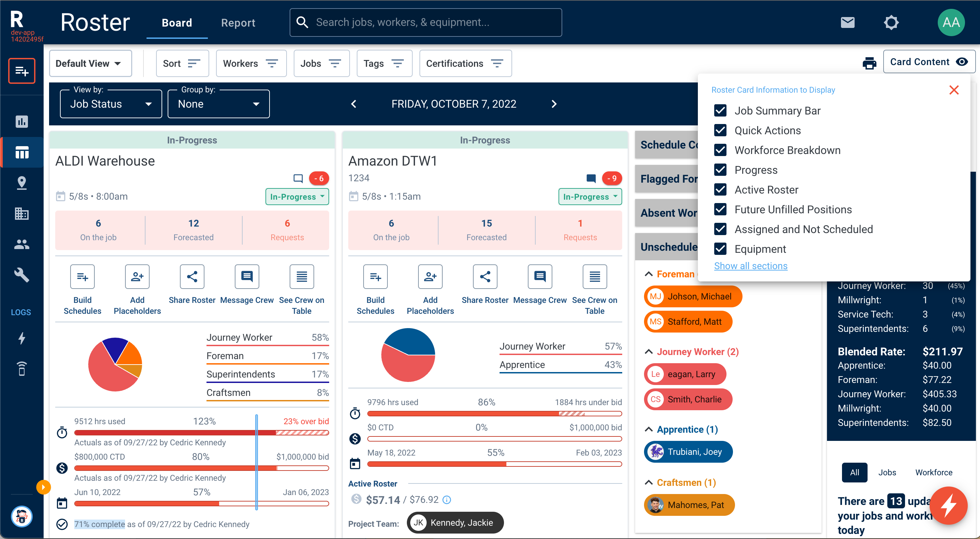The image size is (980, 539).
Task: Close the Roster Card Information panel
Action: click(954, 90)
